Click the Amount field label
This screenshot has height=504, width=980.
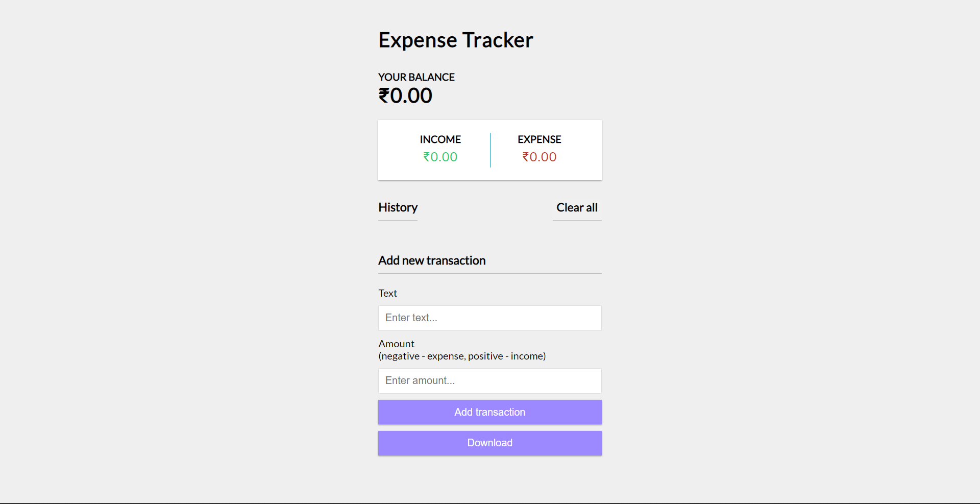pyautogui.click(x=396, y=344)
